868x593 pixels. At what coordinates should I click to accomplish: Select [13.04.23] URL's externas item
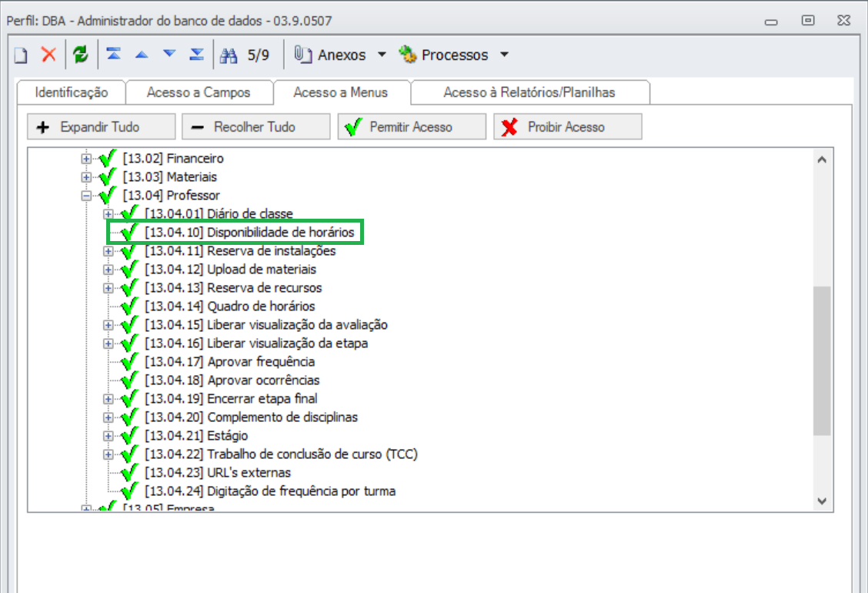pyautogui.click(x=218, y=473)
